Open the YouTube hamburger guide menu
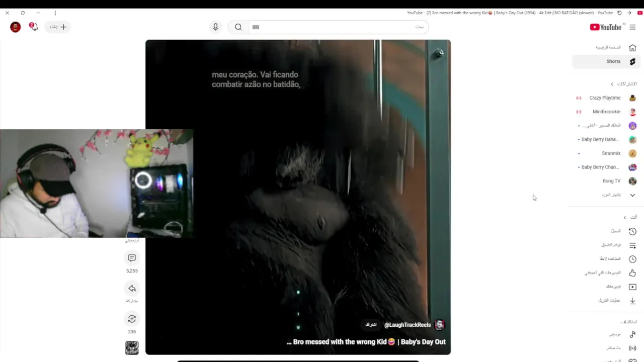 pyautogui.click(x=632, y=27)
